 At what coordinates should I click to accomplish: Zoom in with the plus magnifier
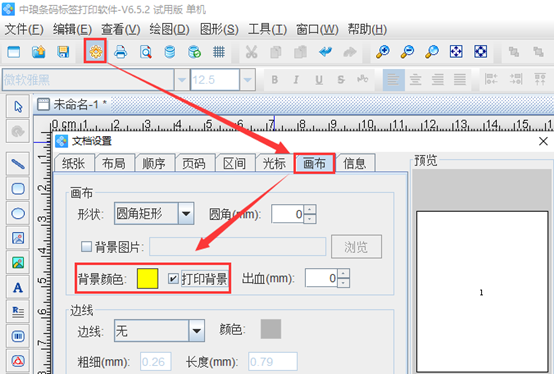383,52
